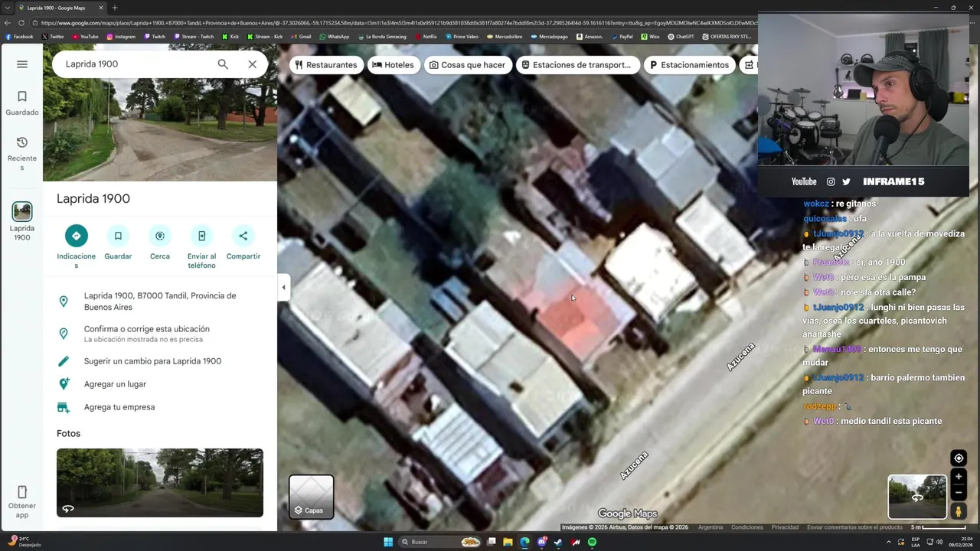Viewport: 980px width, 551px height.
Task: Toggle the 5 m map scale bar
Action: [939, 527]
